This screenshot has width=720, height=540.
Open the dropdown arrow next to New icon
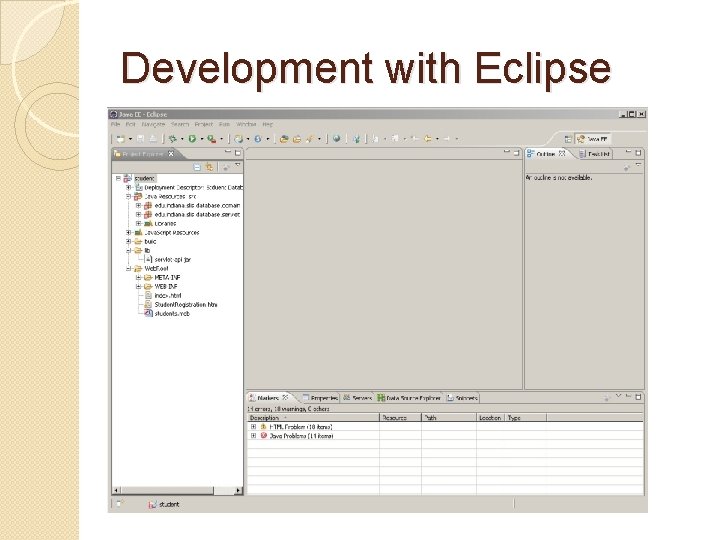[x=130, y=139]
